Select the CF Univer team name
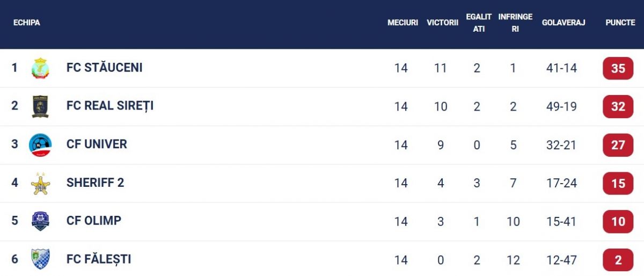Viewport: 644px width, 276px height. (97, 144)
